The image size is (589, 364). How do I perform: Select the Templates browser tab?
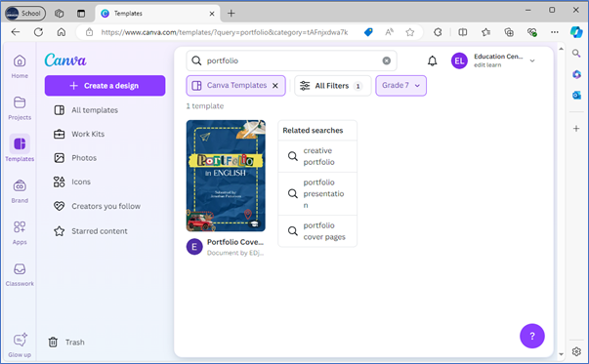point(158,14)
